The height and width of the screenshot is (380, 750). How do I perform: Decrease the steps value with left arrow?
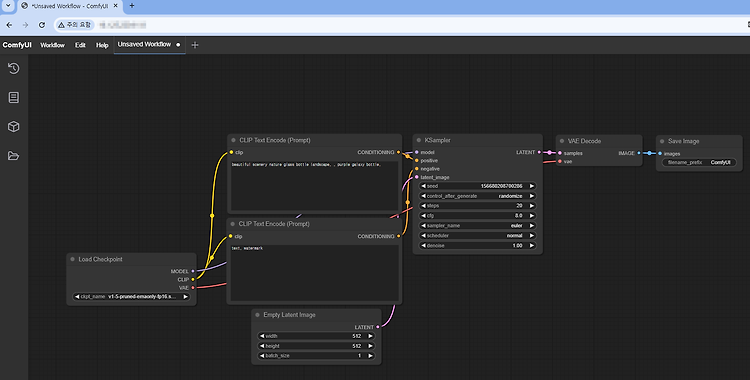423,206
